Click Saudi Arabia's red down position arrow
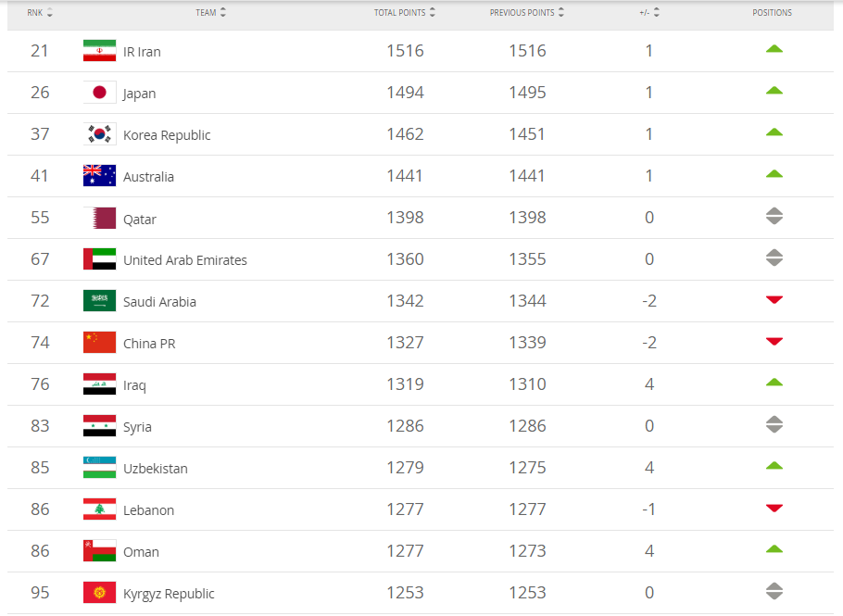 coord(774,300)
